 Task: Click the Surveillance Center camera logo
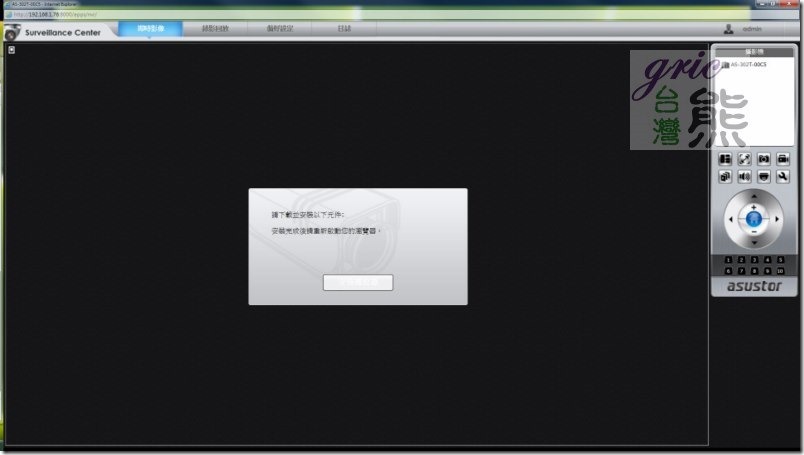pos(12,32)
